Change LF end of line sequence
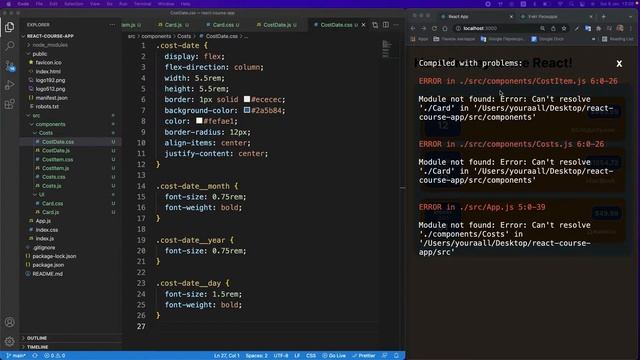The width and height of the screenshot is (640, 360). (x=297, y=356)
